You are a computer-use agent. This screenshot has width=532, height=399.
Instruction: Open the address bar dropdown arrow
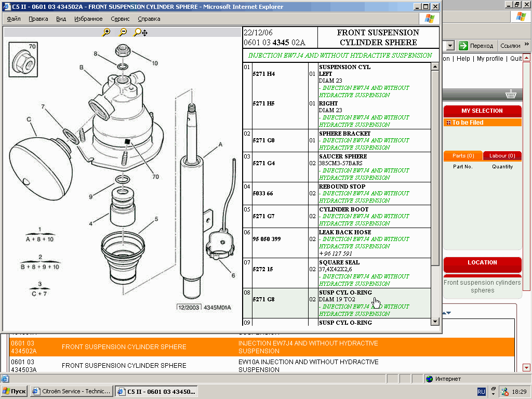click(x=450, y=46)
